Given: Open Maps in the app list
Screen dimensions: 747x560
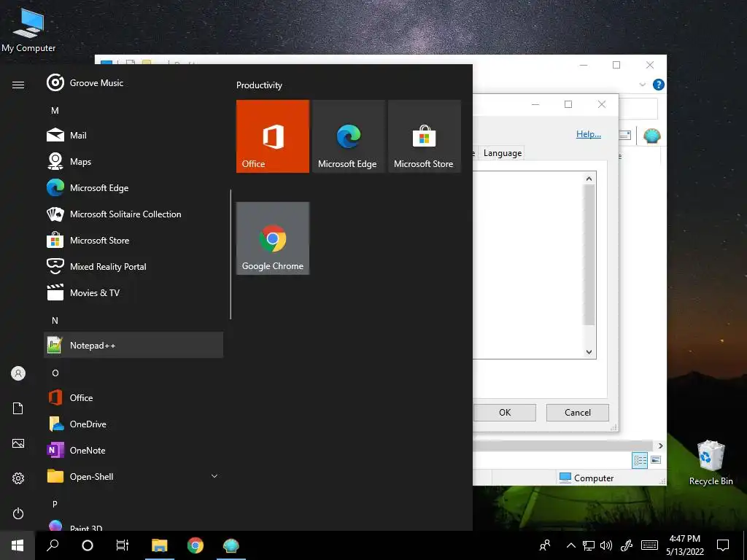Looking at the screenshot, I should (133, 161).
